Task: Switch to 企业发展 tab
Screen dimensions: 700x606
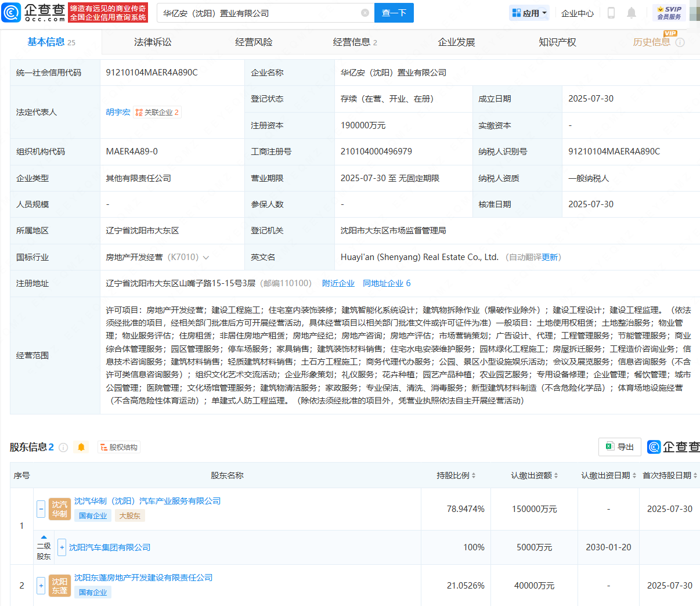Action: coord(456,42)
